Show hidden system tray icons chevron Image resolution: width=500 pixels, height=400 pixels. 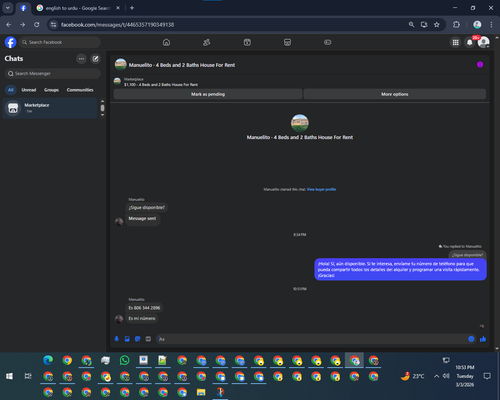436,376
